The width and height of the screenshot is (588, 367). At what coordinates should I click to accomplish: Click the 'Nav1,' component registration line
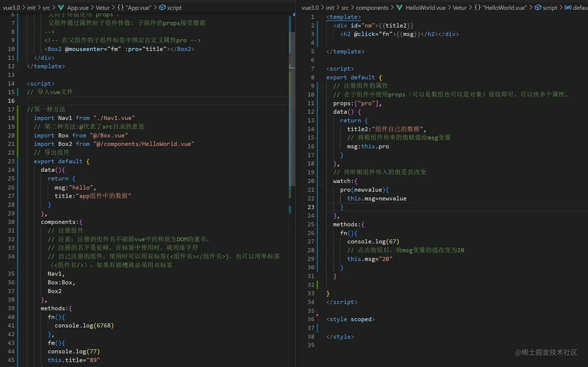click(x=56, y=274)
